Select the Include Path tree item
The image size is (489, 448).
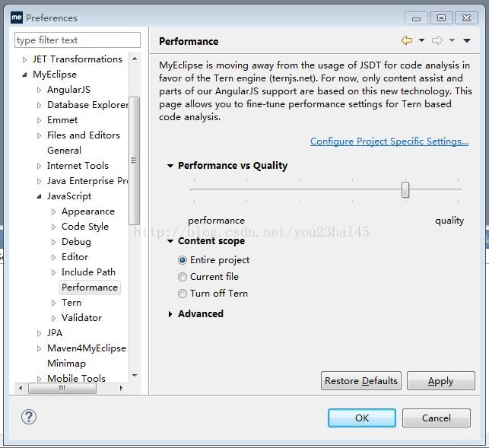(x=88, y=272)
